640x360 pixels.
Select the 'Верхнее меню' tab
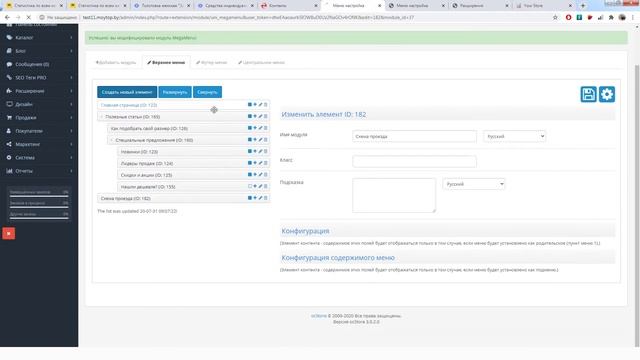click(166, 62)
